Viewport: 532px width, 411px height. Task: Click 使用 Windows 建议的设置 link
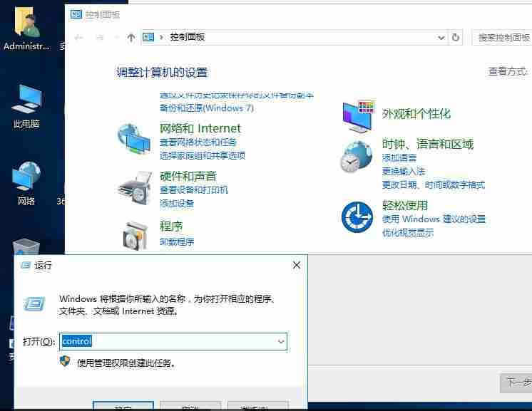click(434, 219)
